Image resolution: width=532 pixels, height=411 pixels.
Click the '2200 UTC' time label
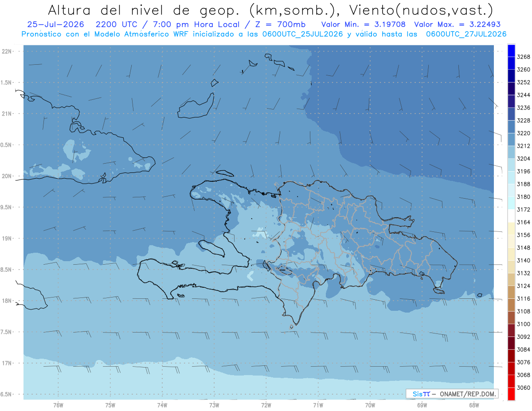click(117, 24)
